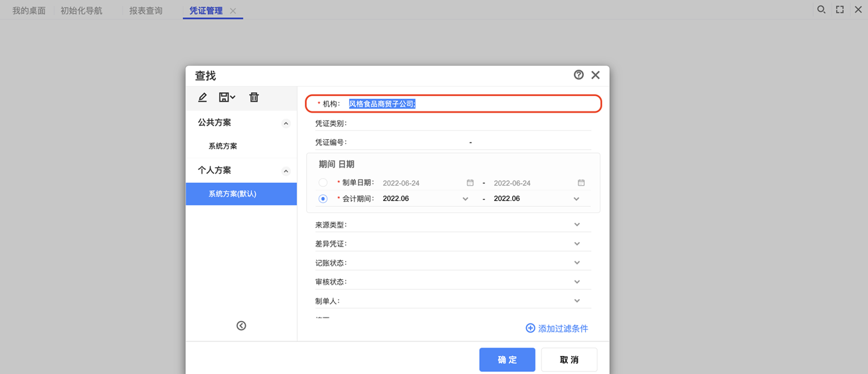Switch to the 报表查询 tab
Screen dimensions: 868x374
[146, 11]
